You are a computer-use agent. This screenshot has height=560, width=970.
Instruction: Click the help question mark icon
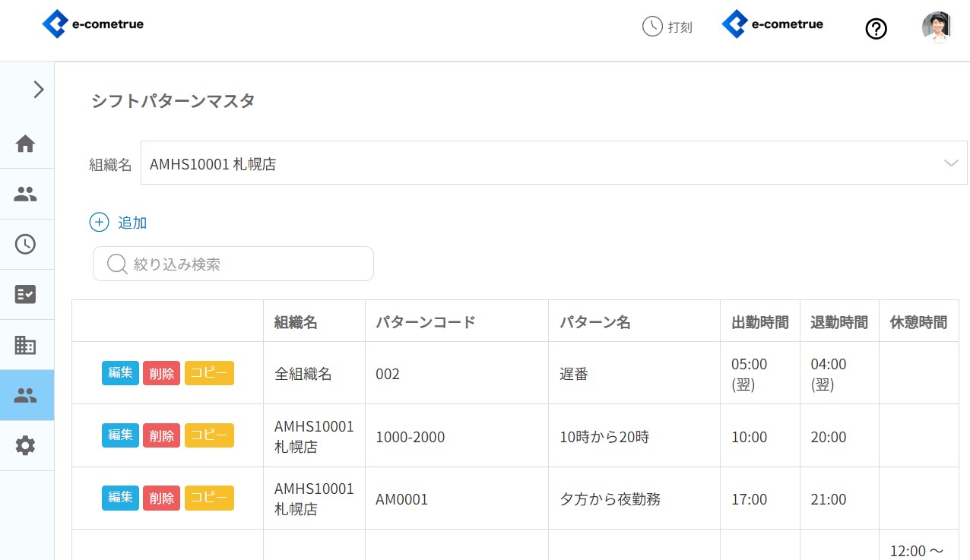[876, 29]
